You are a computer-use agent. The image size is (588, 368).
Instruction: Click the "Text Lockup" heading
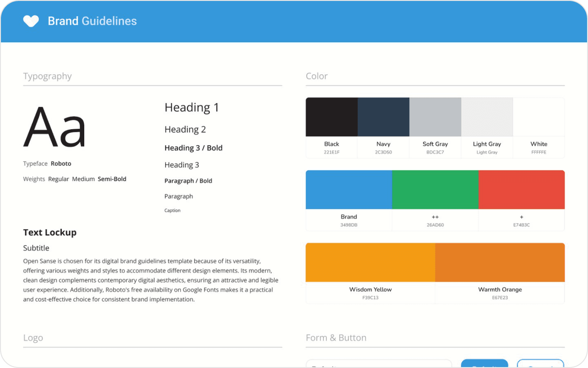[x=50, y=233]
